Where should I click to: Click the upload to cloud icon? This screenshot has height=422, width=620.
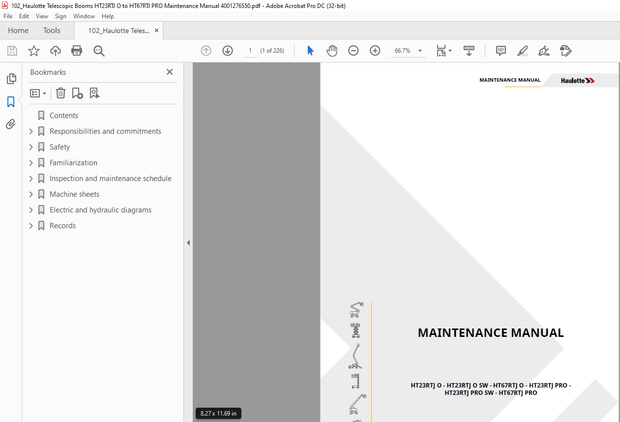(x=55, y=51)
